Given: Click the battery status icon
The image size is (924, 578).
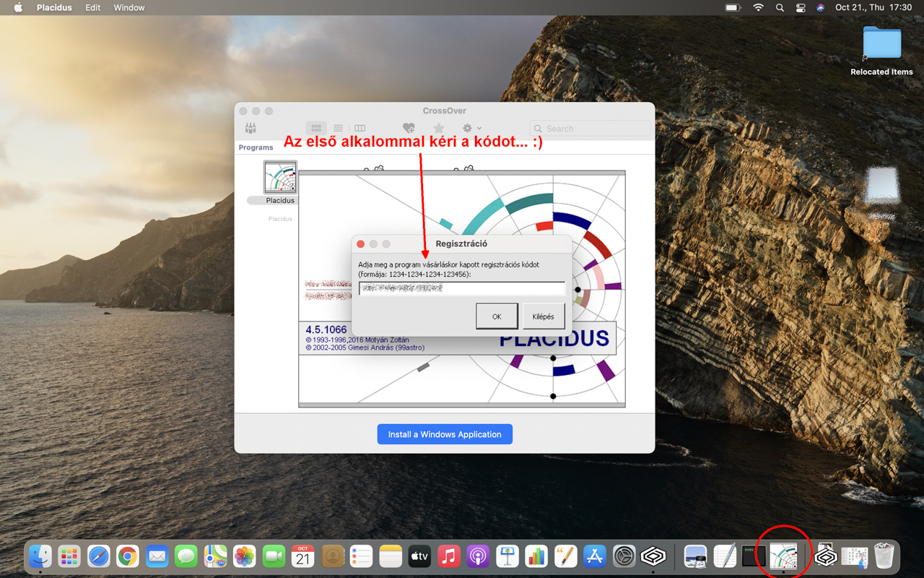Looking at the screenshot, I should tap(733, 7).
